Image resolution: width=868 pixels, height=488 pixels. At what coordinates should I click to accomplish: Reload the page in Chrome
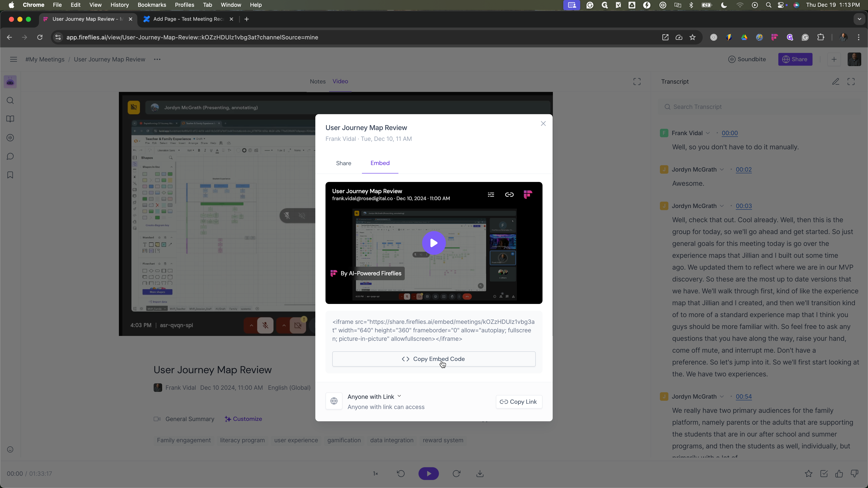pyautogui.click(x=40, y=37)
